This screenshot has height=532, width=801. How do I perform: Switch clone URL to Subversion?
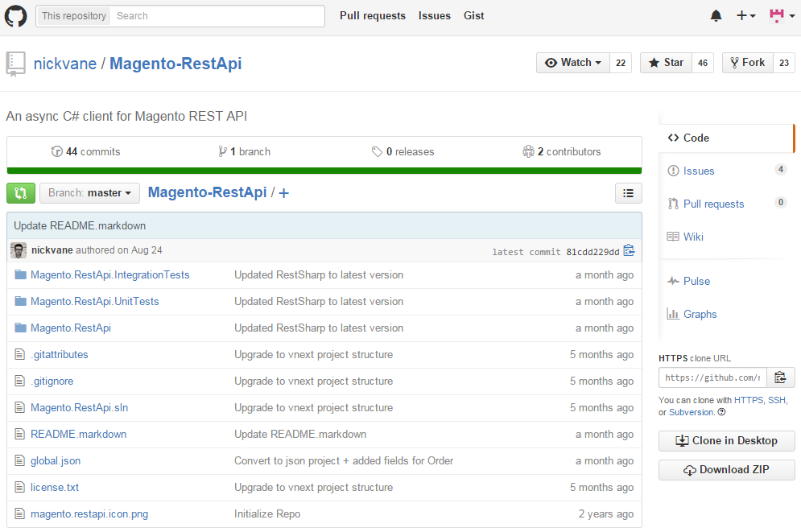692,412
